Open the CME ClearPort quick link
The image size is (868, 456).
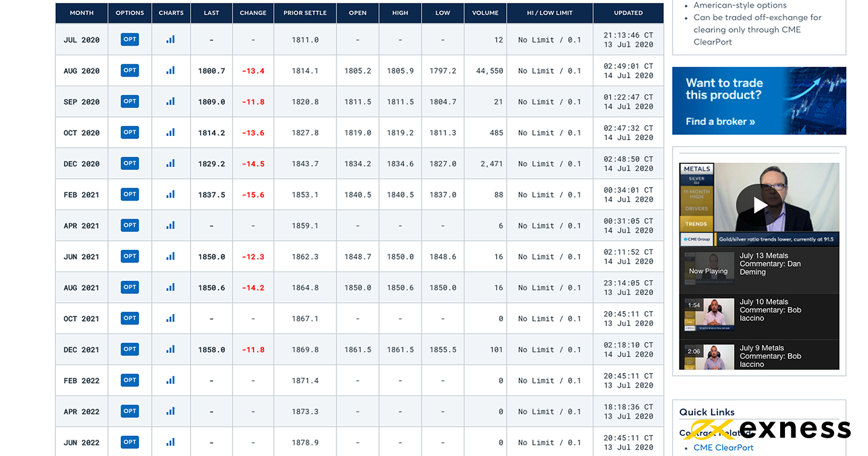coord(723,448)
